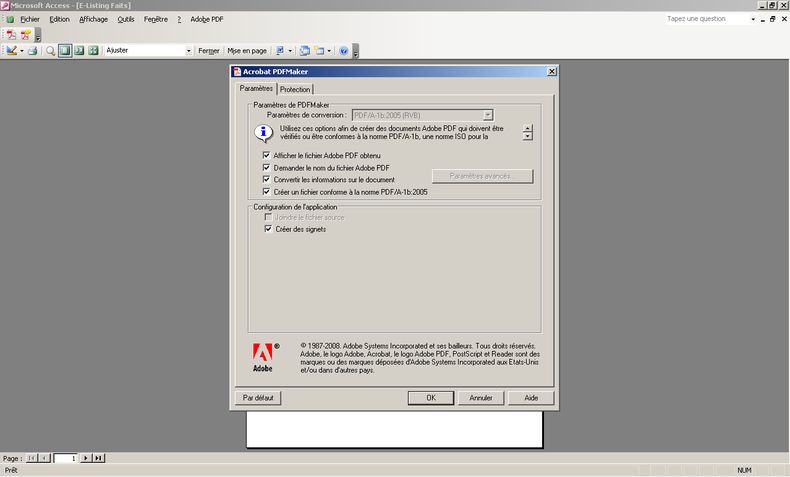790x477 pixels.
Task: Open the ? help menu
Action: [x=179, y=19]
